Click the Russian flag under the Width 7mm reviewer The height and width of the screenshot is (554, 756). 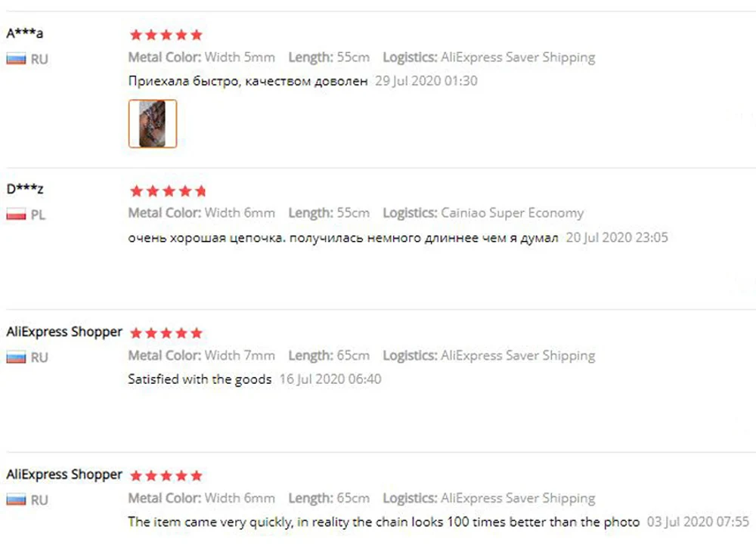coord(16,357)
